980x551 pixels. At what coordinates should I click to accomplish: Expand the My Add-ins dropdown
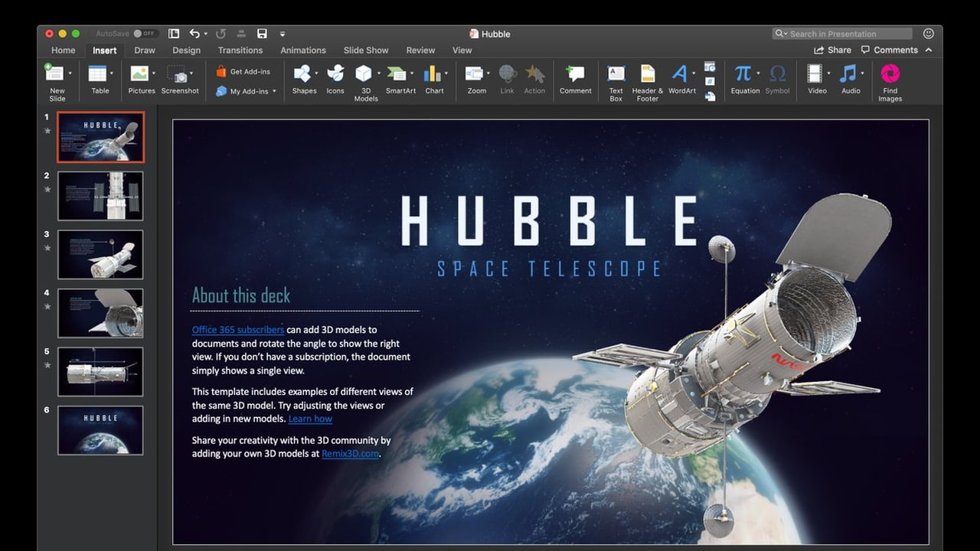pos(274,91)
